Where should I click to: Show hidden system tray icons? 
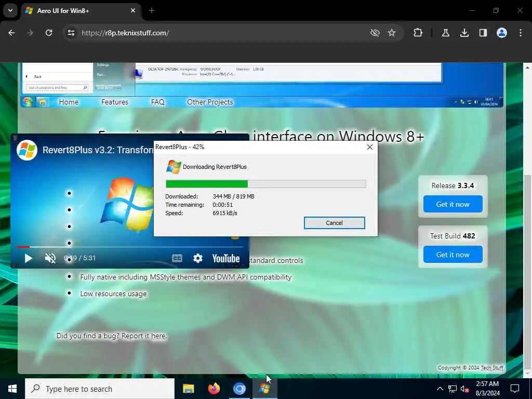click(440, 389)
